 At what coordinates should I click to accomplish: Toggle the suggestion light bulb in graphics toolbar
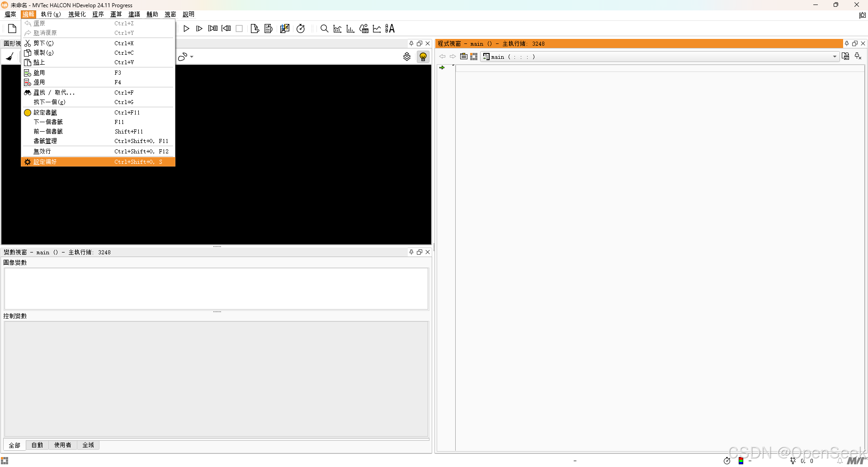(423, 56)
